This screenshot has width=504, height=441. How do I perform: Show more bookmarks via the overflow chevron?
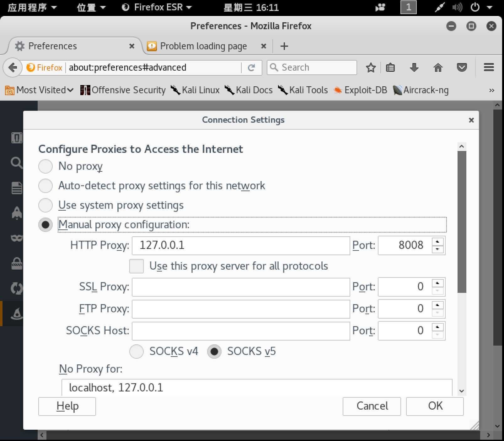pos(491,90)
